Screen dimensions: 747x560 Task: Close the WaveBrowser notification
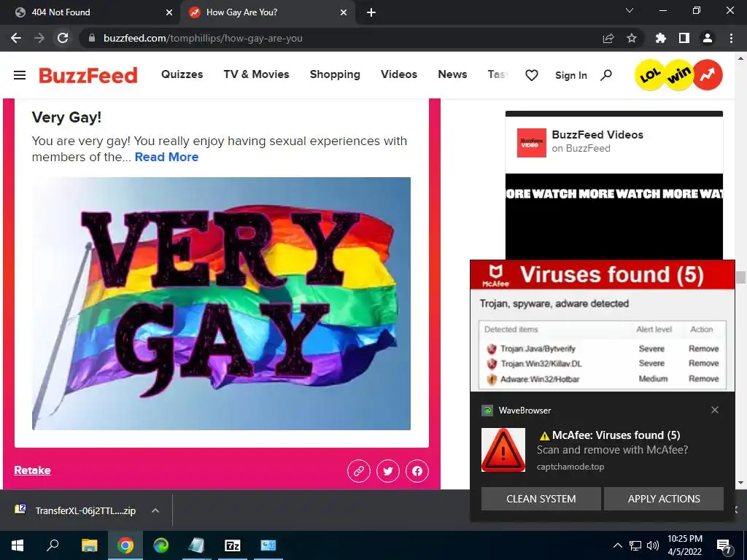coord(715,410)
